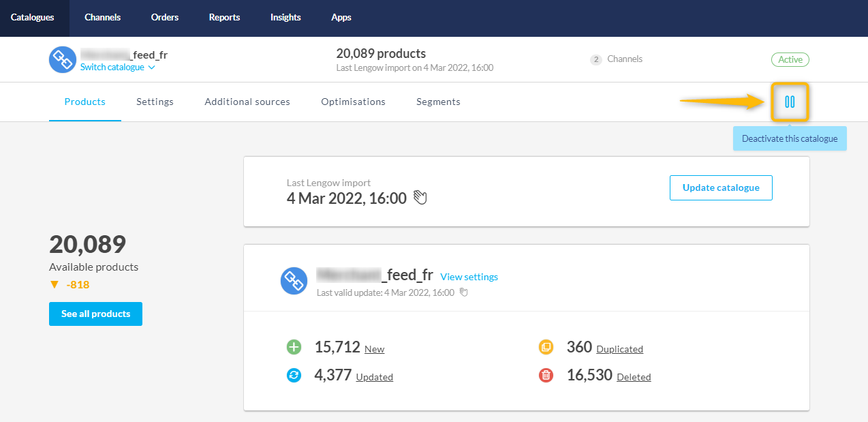Click the green plus New products icon
The image size is (868, 422).
coord(294,348)
